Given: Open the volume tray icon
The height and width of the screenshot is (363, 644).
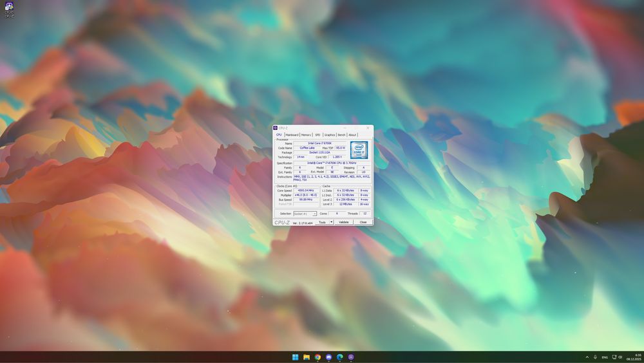Looking at the screenshot, I should pos(620,357).
